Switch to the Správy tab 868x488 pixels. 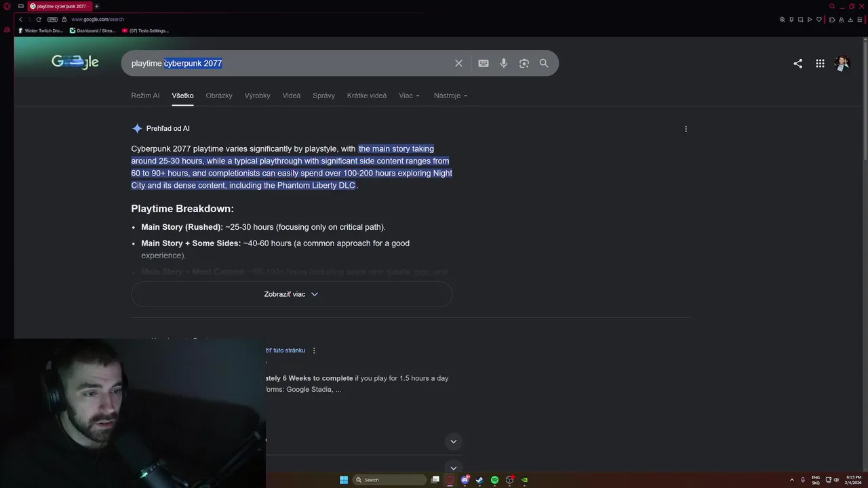(323, 96)
